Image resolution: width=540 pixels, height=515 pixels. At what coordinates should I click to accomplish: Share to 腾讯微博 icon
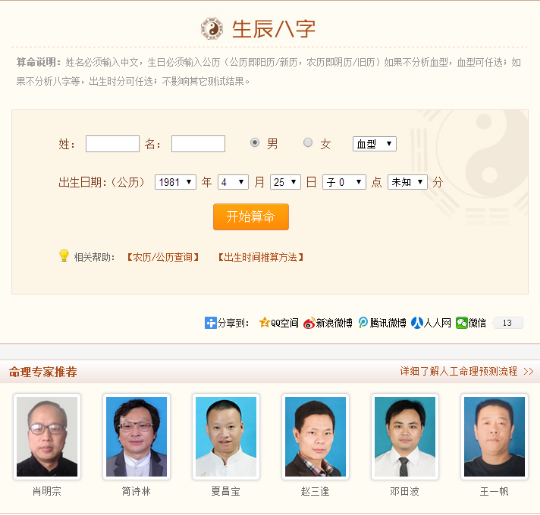coord(363,323)
